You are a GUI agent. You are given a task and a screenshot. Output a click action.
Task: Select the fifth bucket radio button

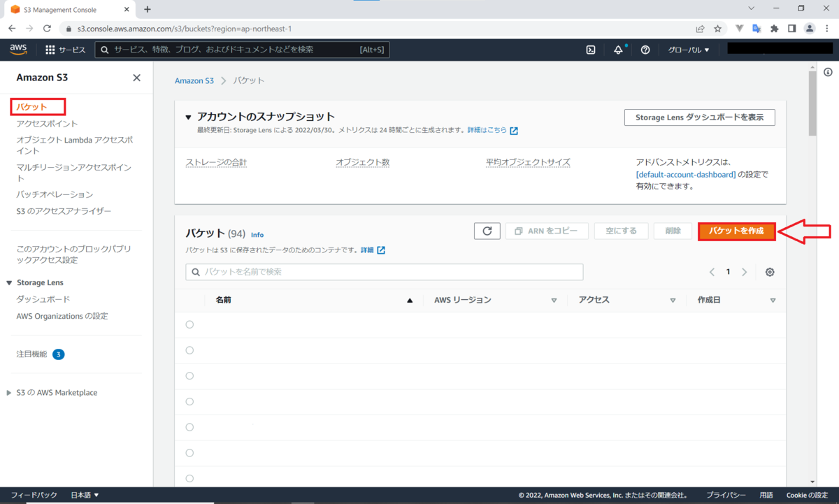189,427
